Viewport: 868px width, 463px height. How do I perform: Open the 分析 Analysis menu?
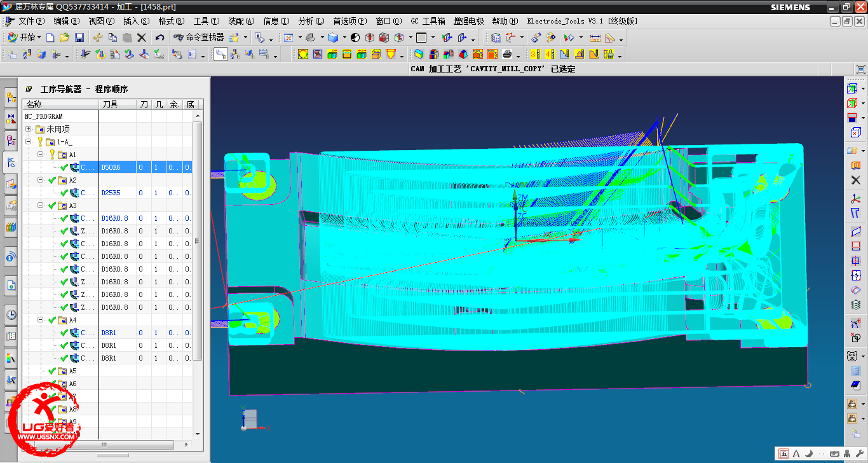tap(311, 21)
